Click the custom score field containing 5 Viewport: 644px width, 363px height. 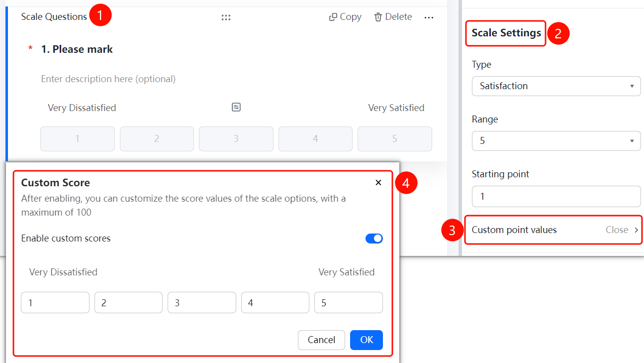point(349,303)
